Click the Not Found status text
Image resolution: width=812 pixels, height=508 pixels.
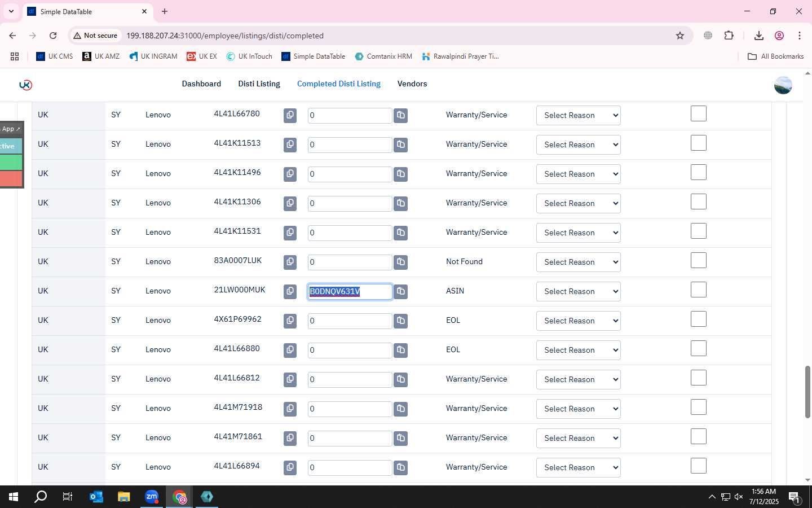[464, 262]
